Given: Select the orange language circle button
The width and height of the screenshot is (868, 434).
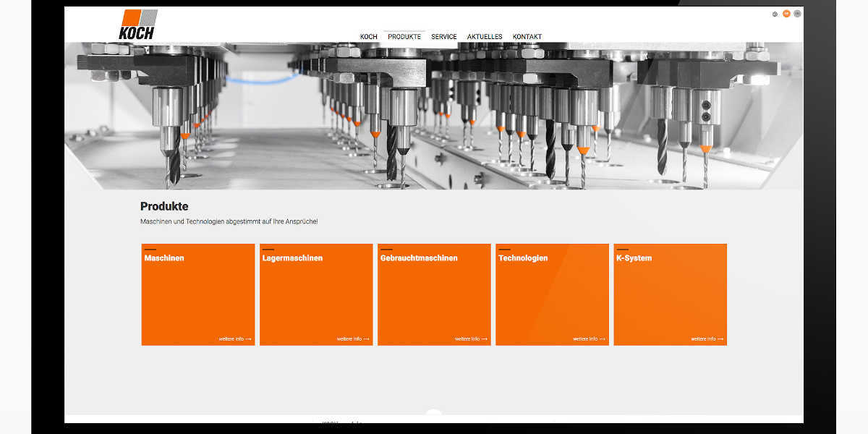Looking at the screenshot, I should [x=786, y=14].
